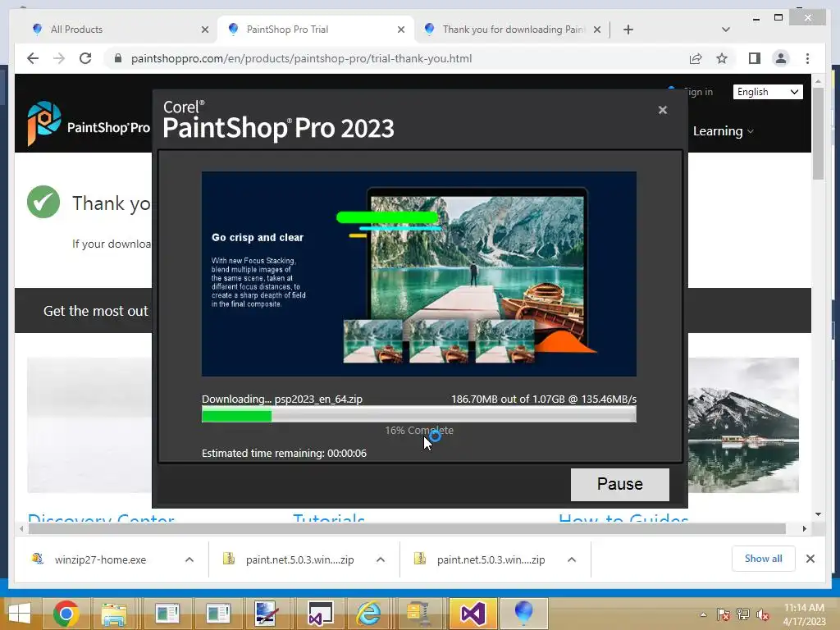Screen dimensions: 840x630
Task: Toggle the browser side panel
Action: pyautogui.click(x=755, y=58)
